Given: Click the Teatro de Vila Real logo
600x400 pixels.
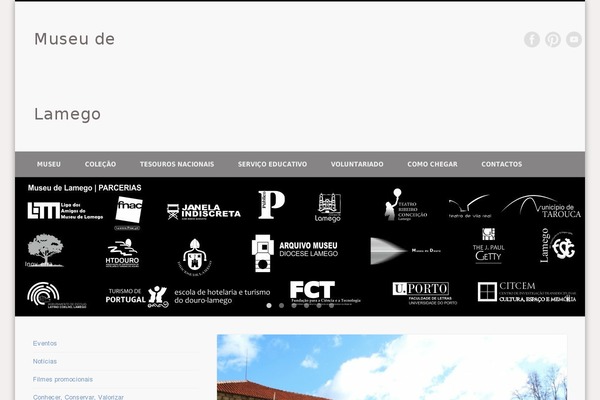Looking at the screenshot, I should (470, 207).
